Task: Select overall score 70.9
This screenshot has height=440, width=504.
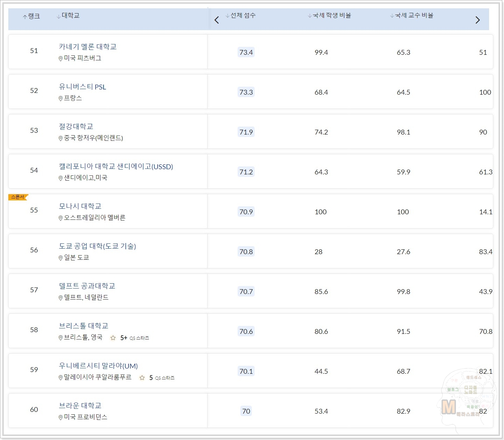Action: pyautogui.click(x=246, y=212)
